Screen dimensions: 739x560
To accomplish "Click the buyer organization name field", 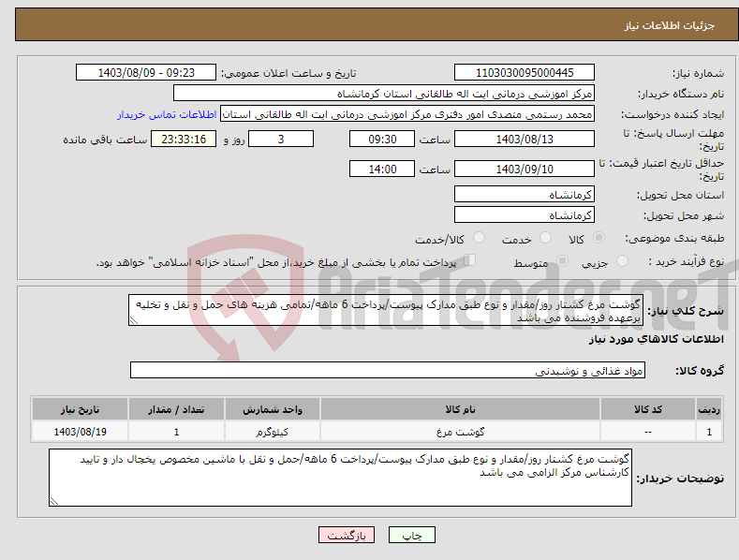I will tap(384, 94).
